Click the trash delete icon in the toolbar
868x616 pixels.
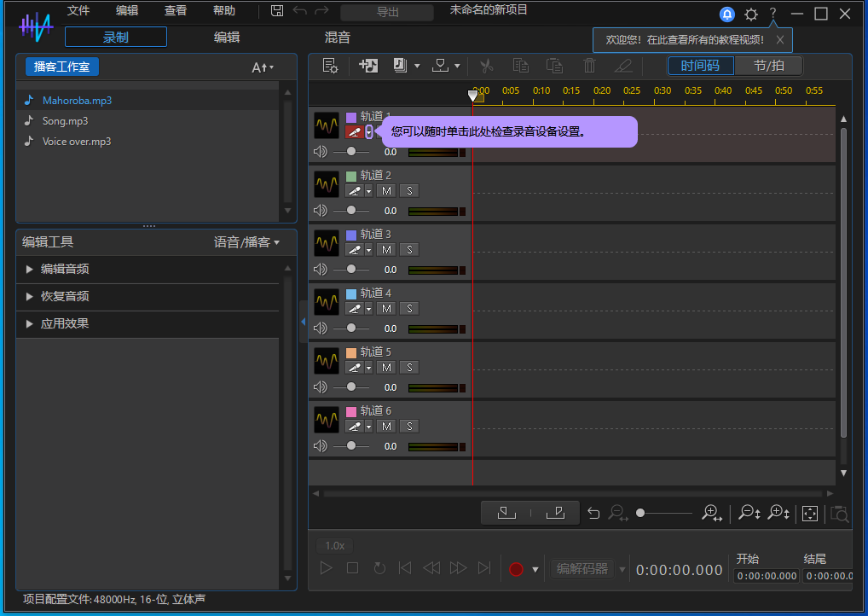tap(589, 66)
